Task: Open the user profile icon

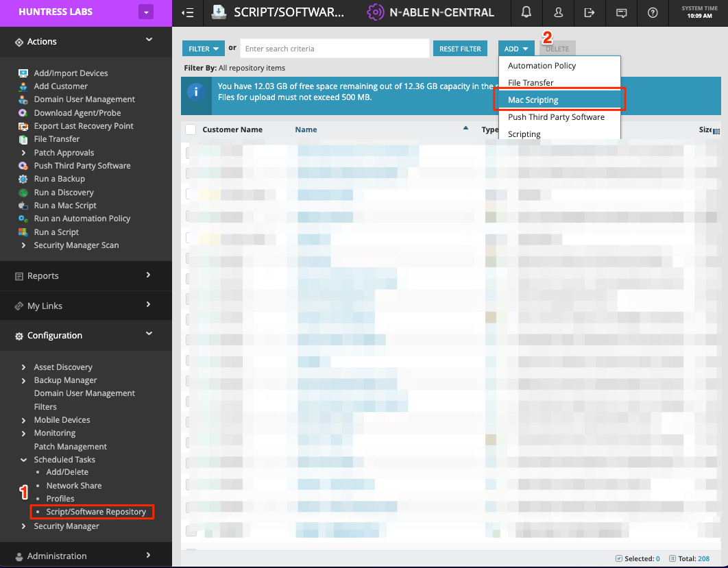Action: [x=558, y=12]
